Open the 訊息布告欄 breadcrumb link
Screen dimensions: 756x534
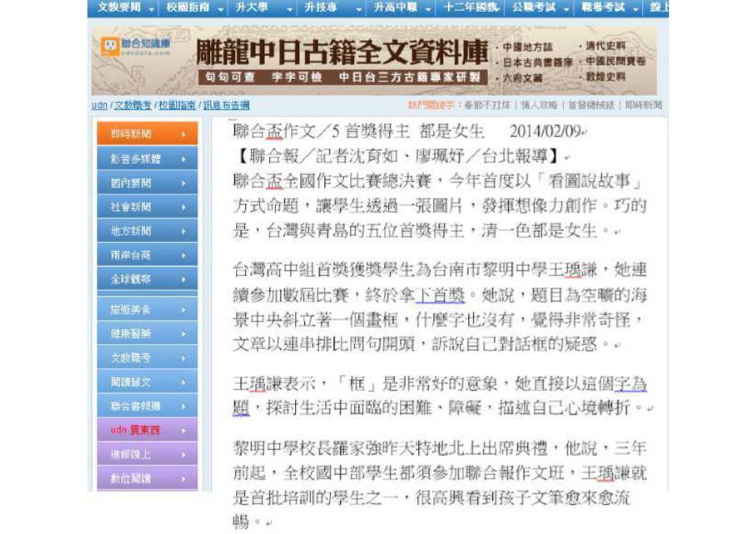226,105
